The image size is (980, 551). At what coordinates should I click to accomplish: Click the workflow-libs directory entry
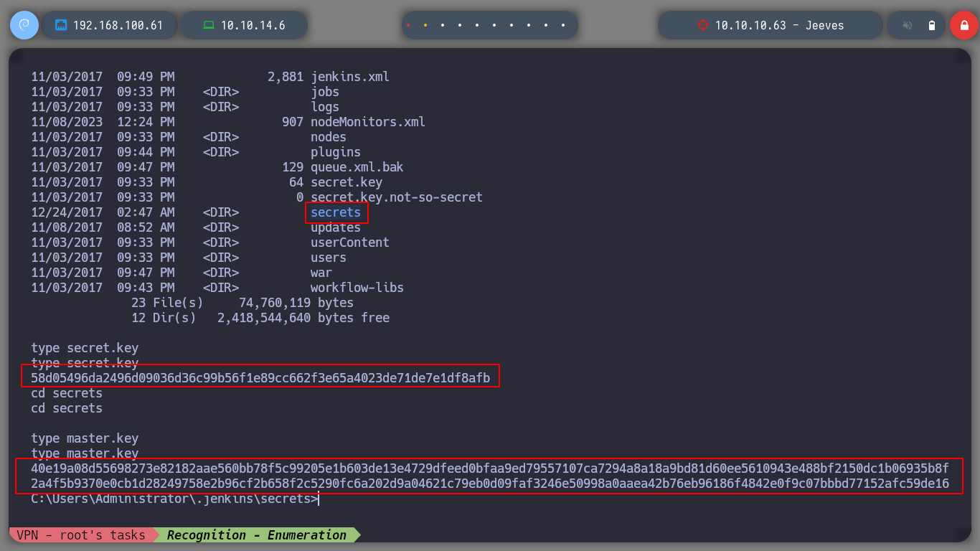pos(357,288)
